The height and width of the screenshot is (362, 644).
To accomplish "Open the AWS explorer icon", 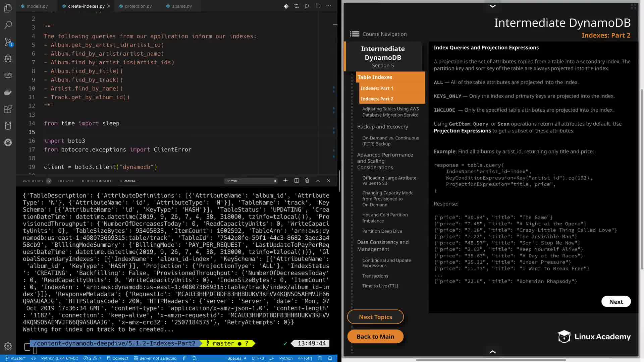I will (x=8, y=75).
